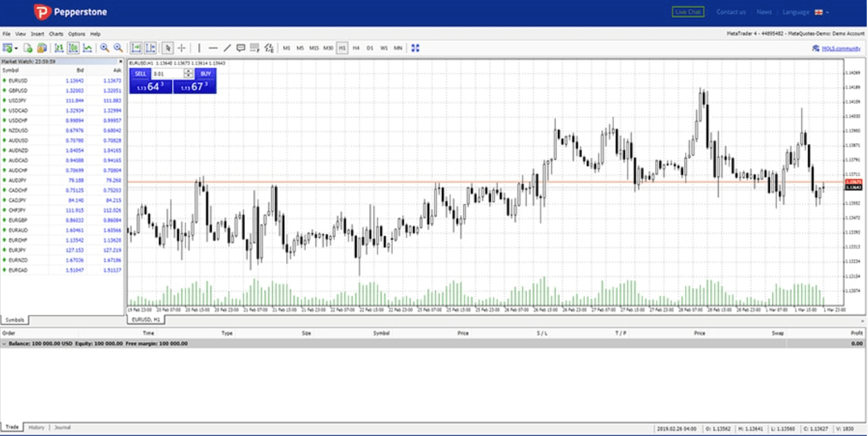Switch to the History tab
Screen dimensions: 868x436
36,427
